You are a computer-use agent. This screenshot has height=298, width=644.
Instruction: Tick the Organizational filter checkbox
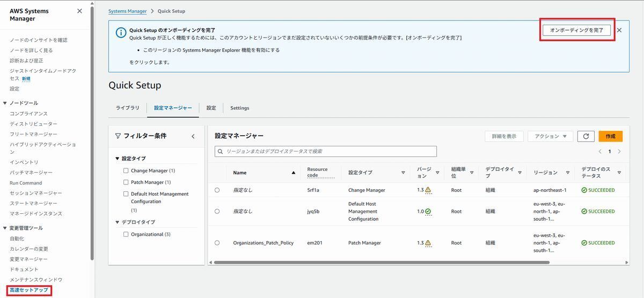126,234
